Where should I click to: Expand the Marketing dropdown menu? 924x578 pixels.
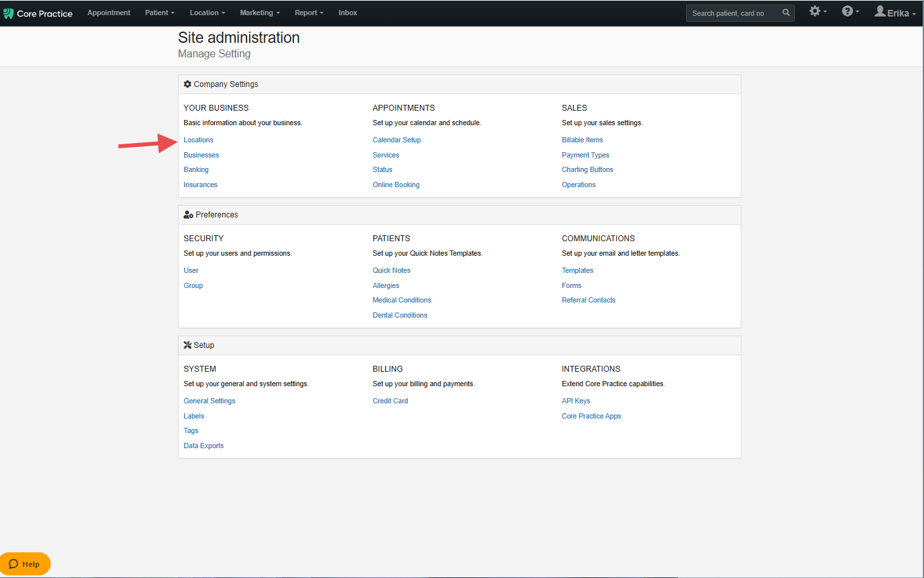click(x=260, y=13)
